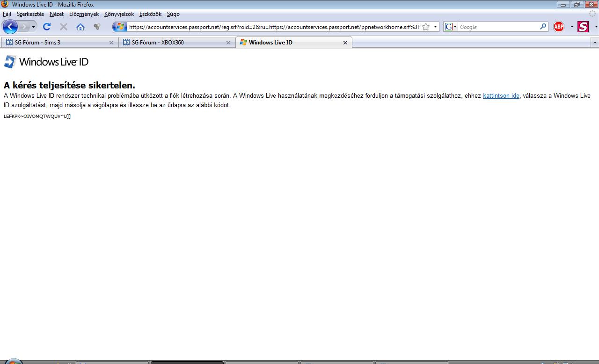Viewport: 599px width, 364px height.
Task: Click the magnifier search icon
Action: tap(543, 27)
